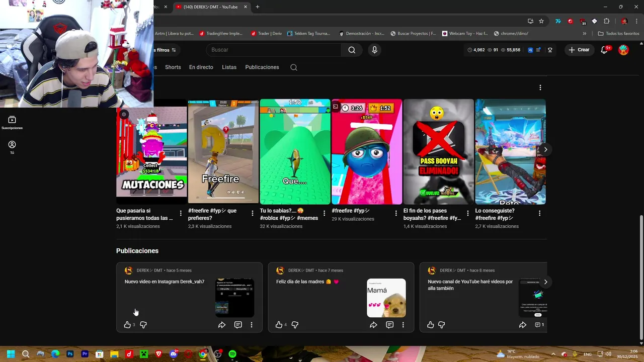644x362 pixels.
Task: Click the search magnifier button beside Buscar
Action: coord(352,50)
